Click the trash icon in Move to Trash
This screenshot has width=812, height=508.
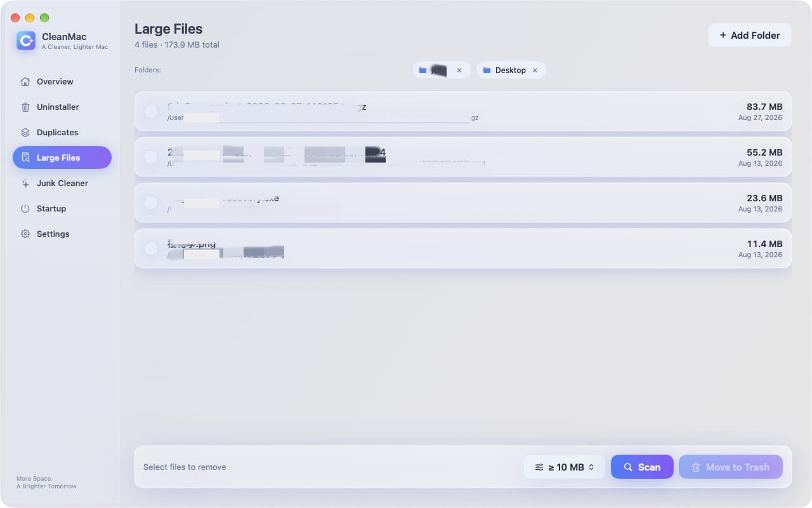click(x=696, y=467)
